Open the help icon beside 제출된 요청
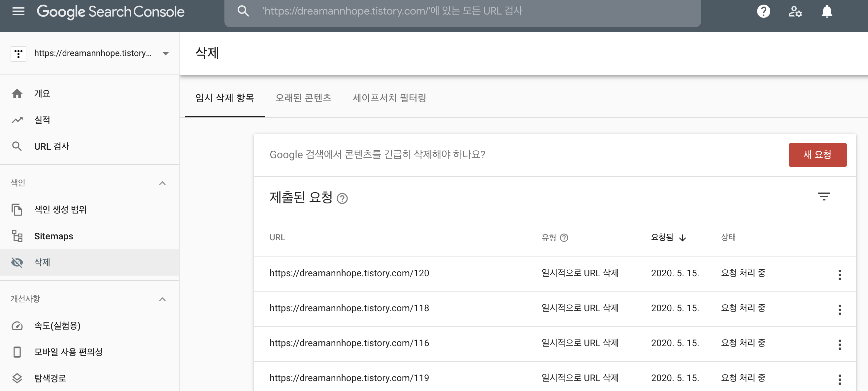Viewport: 868px width, 391px height. [342, 198]
